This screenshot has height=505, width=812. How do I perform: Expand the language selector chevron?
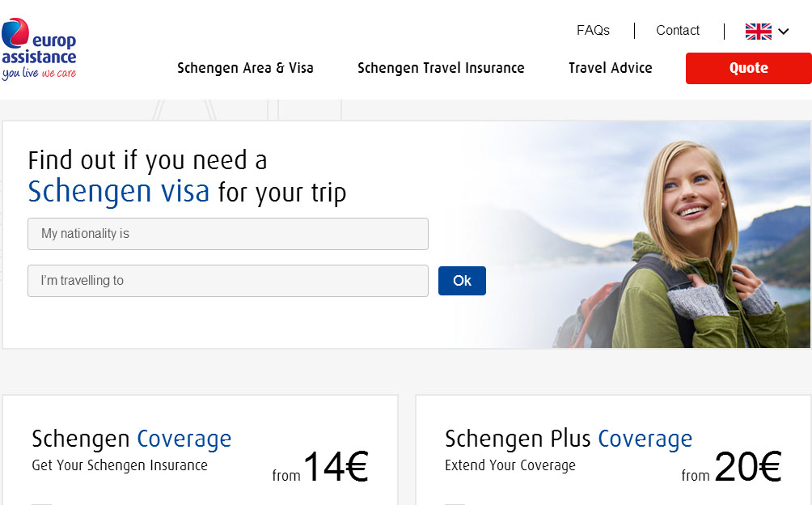(x=783, y=32)
